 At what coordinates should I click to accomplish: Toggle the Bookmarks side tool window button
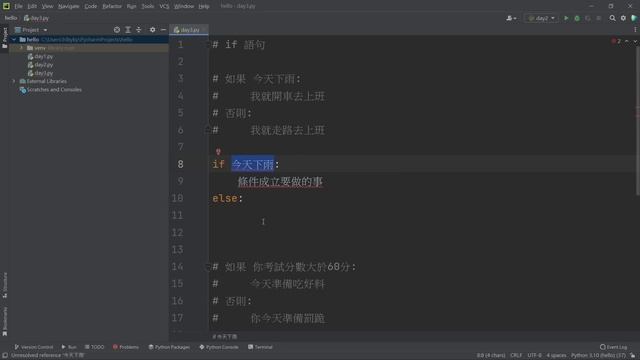click(4, 322)
